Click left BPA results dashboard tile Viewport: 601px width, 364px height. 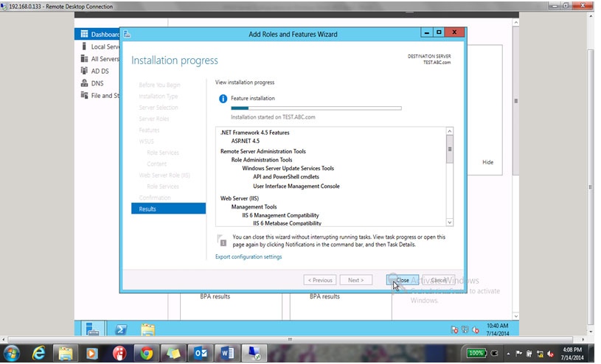tap(215, 296)
